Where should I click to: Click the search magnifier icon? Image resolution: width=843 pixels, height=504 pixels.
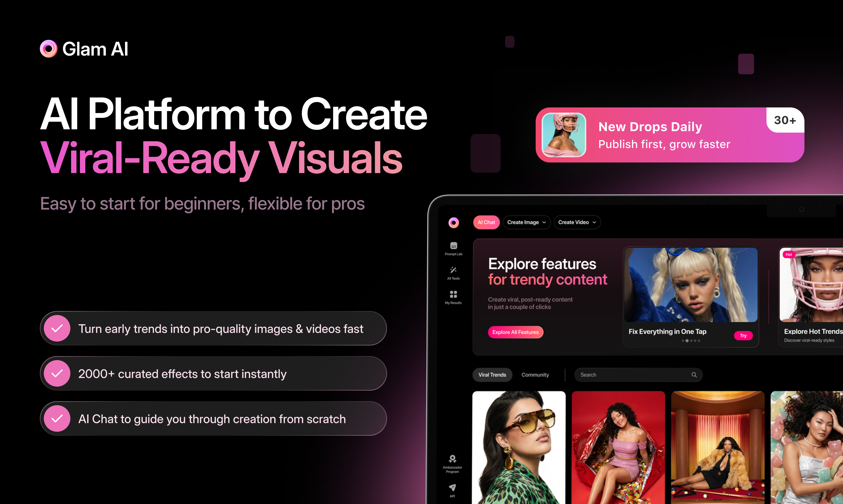coord(695,375)
